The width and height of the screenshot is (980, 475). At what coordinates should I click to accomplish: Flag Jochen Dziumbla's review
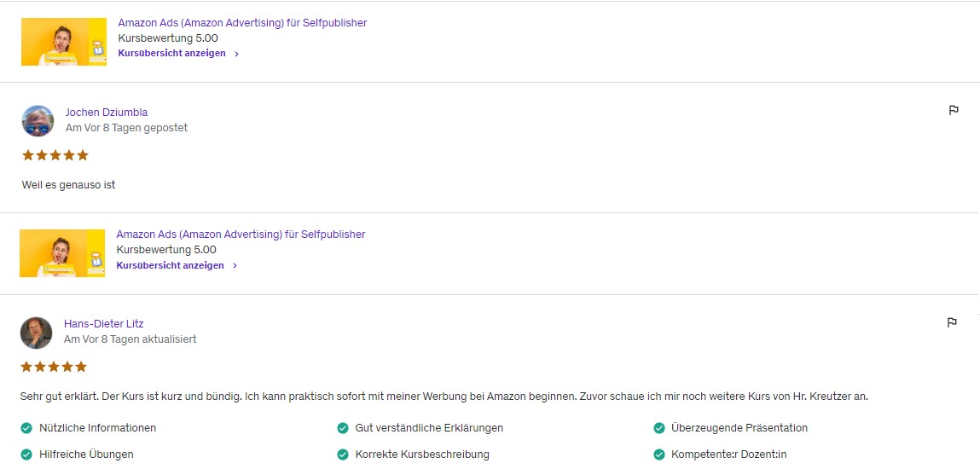click(x=954, y=110)
